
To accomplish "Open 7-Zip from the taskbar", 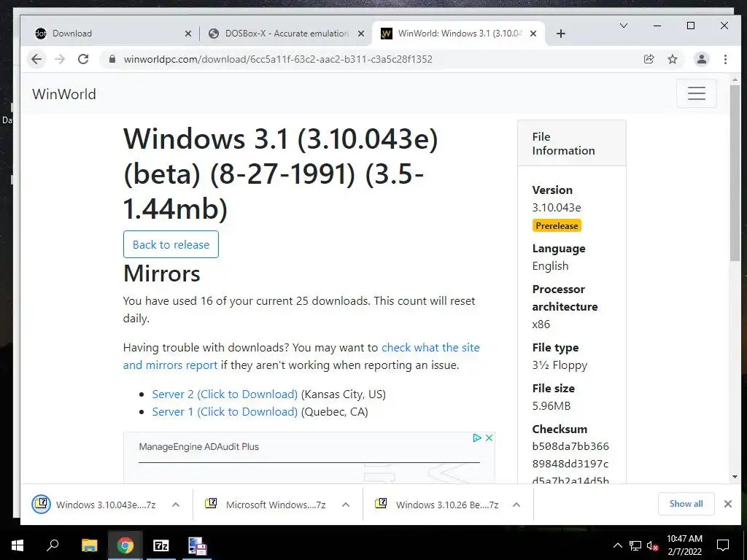I will [x=160, y=545].
